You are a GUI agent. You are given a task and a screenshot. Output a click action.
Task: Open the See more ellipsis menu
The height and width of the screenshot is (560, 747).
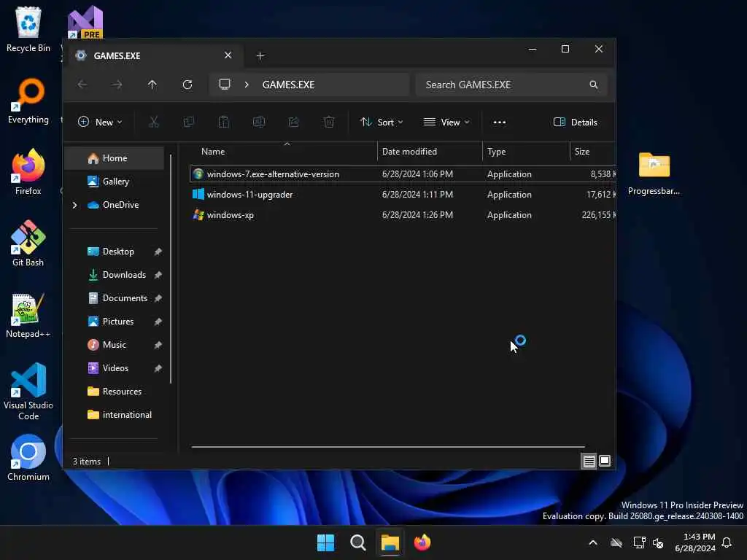click(499, 122)
